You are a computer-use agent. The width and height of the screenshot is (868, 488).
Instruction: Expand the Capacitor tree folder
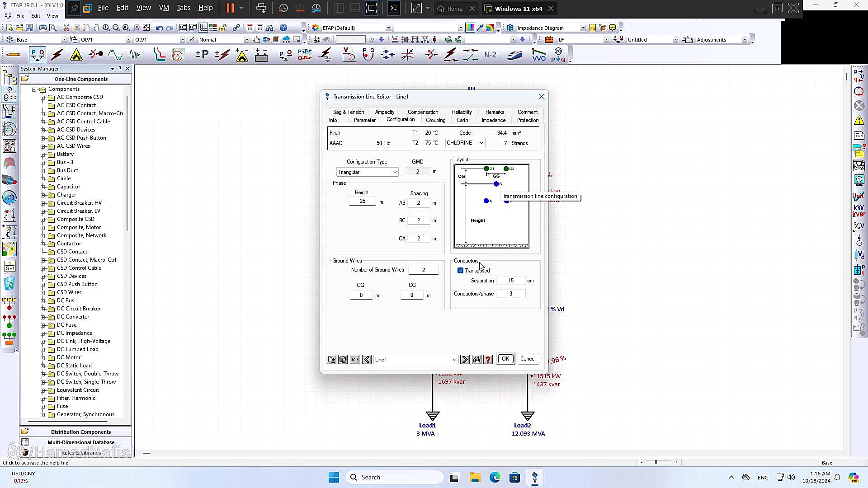43,187
